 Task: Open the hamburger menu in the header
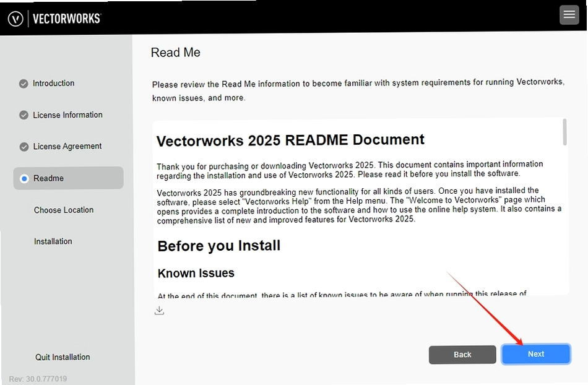coord(569,15)
